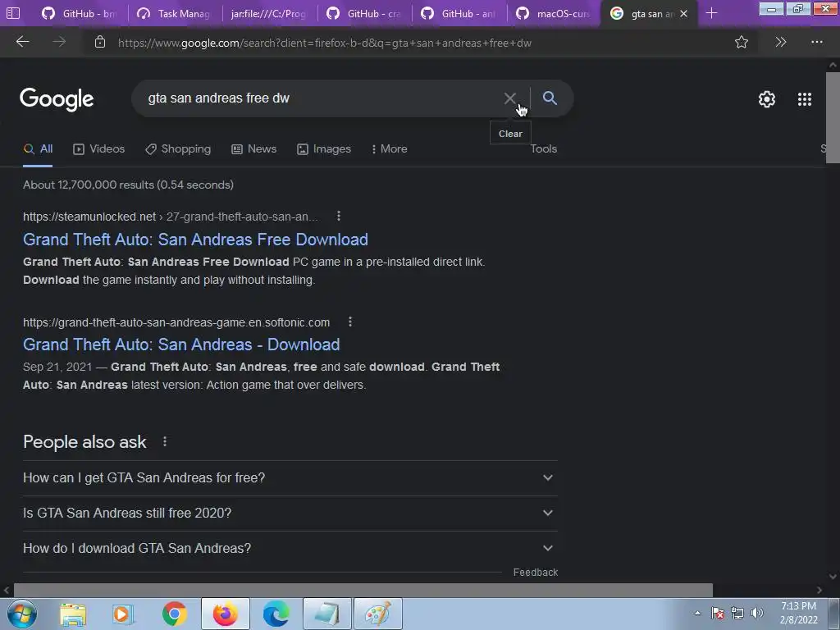
Task: Go back to the previous page
Action: coord(22,42)
